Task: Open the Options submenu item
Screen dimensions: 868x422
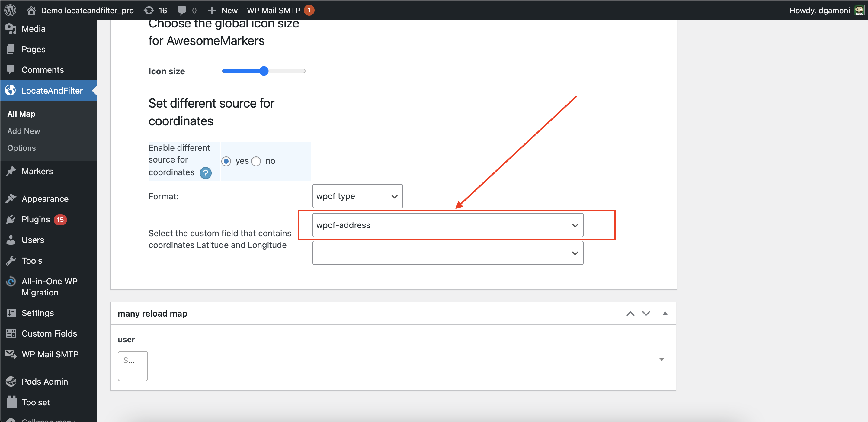Action: [x=21, y=148]
